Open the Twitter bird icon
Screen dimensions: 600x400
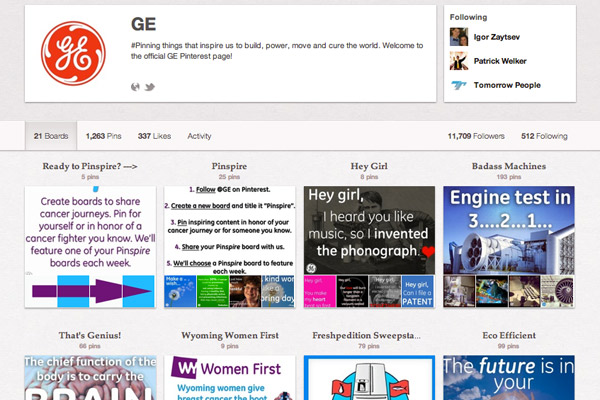[x=150, y=87]
